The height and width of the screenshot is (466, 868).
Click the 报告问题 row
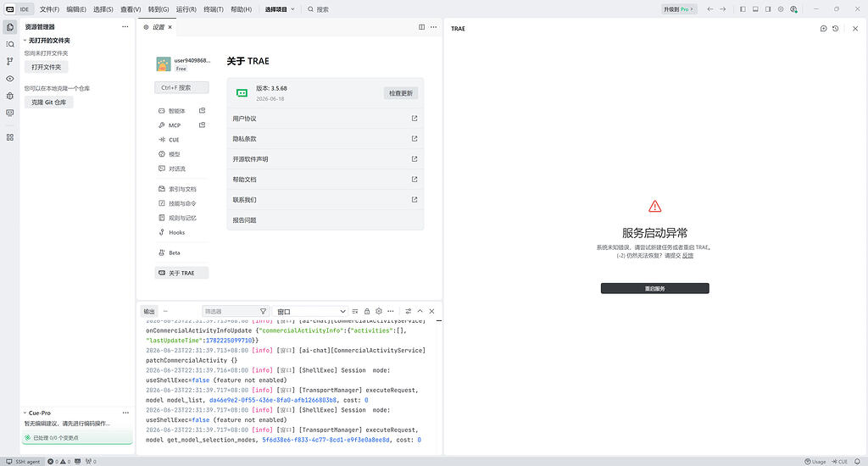(325, 220)
